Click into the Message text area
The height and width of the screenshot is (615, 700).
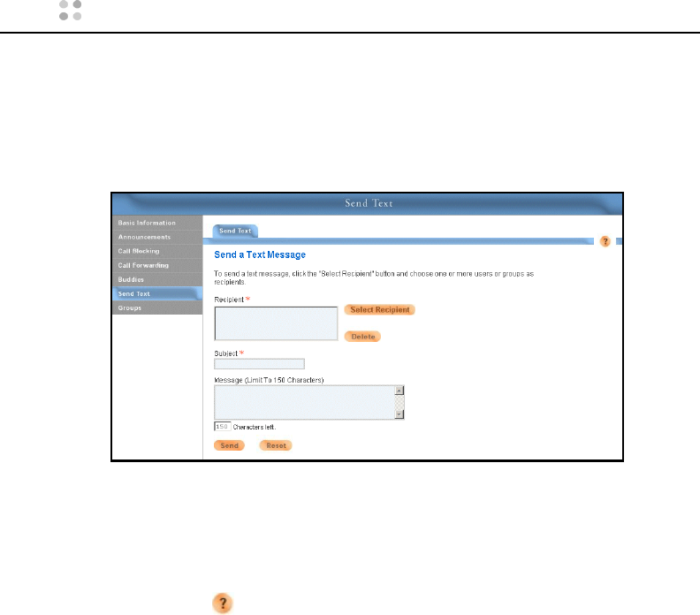tap(304, 403)
